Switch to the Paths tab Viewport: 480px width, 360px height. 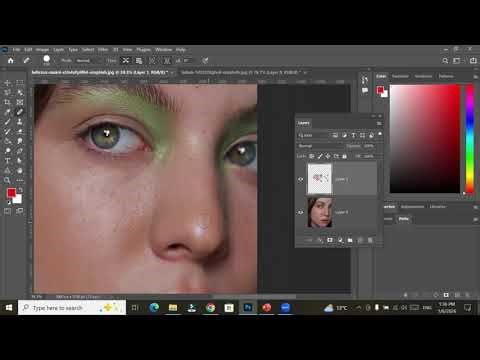404,219
